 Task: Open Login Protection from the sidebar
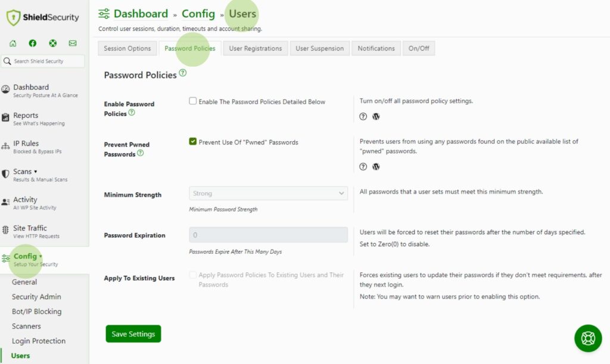click(x=41, y=341)
